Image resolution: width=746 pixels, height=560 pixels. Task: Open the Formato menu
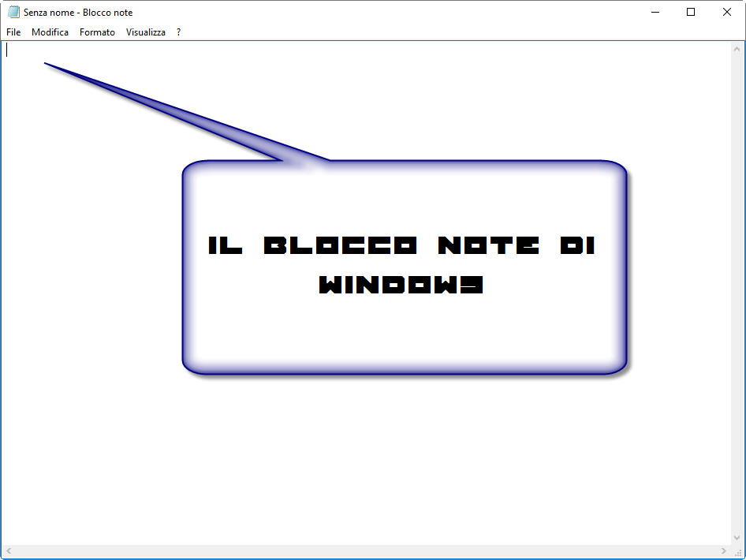pos(97,32)
